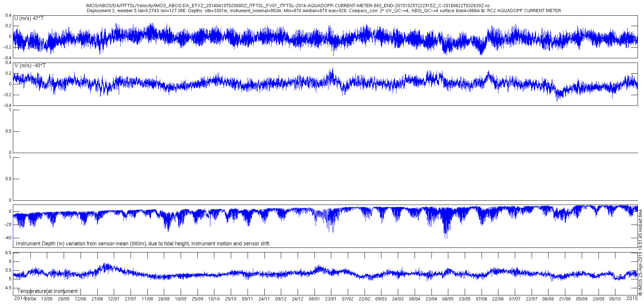Image resolution: width=644 pixels, height=304 pixels.
Task: Select date tick '21/08'
Action: point(565,299)
